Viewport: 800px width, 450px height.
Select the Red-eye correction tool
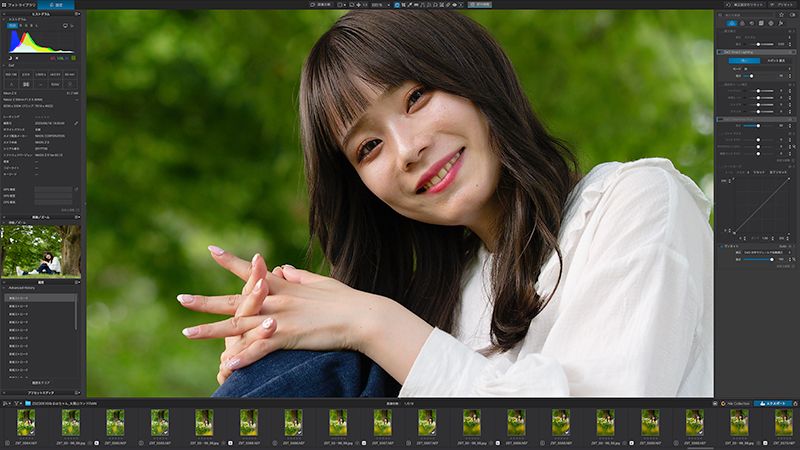tap(455, 5)
